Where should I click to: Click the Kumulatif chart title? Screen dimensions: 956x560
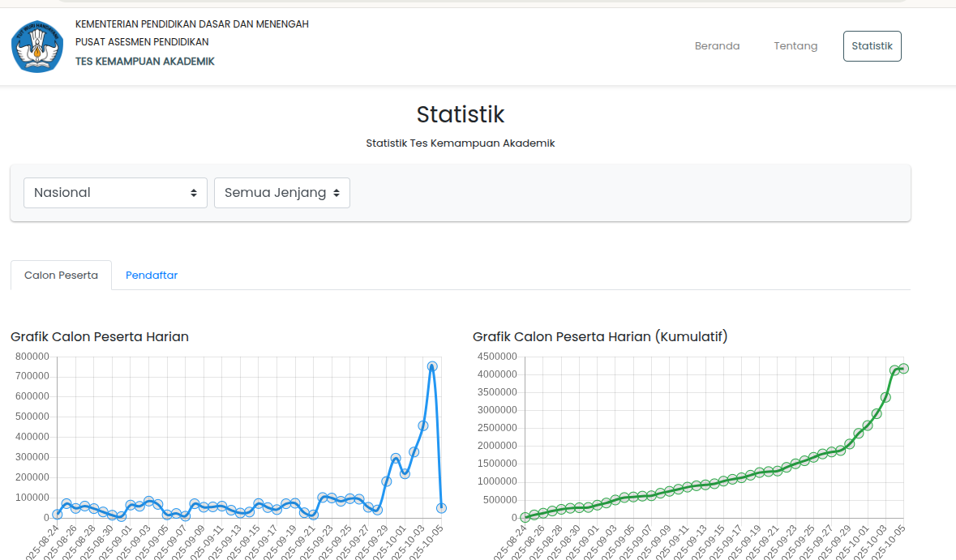(x=600, y=336)
